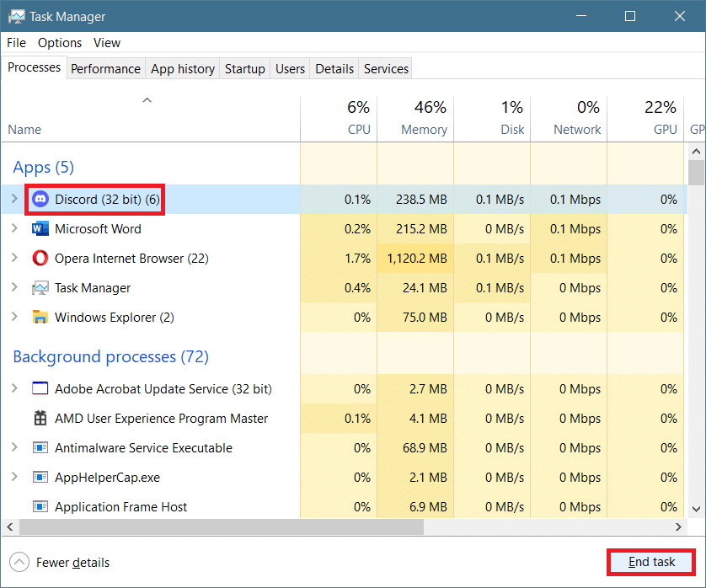Expand the Windows Explorer process group
Screen dimensions: 706x588
click(x=14, y=317)
